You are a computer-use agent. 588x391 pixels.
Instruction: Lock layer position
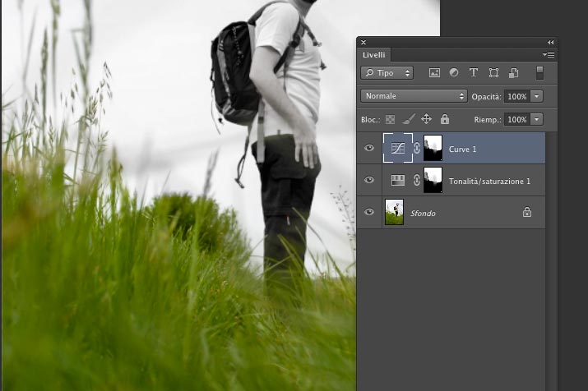426,119
